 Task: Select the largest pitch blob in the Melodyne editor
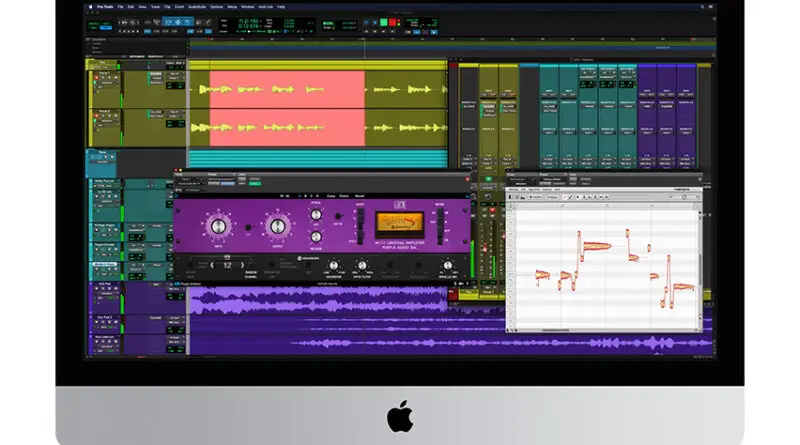pos(596,246)
